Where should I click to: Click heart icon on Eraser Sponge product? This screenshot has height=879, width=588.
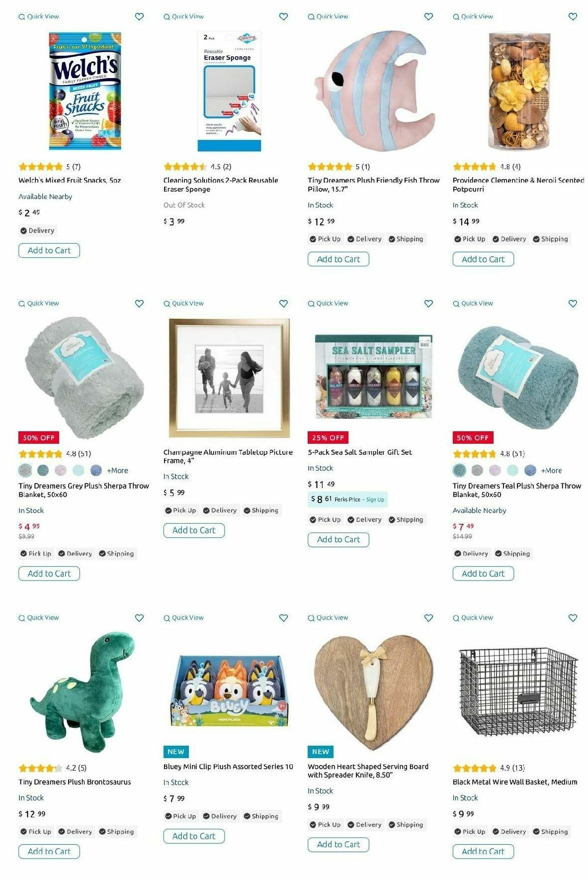[283, 16]
